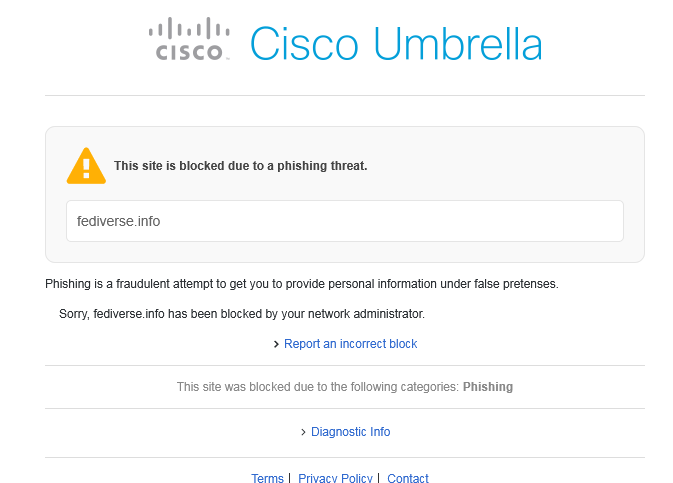Open the Terms link in footer
Screen dimensions: 673x483
click(267, 478)
